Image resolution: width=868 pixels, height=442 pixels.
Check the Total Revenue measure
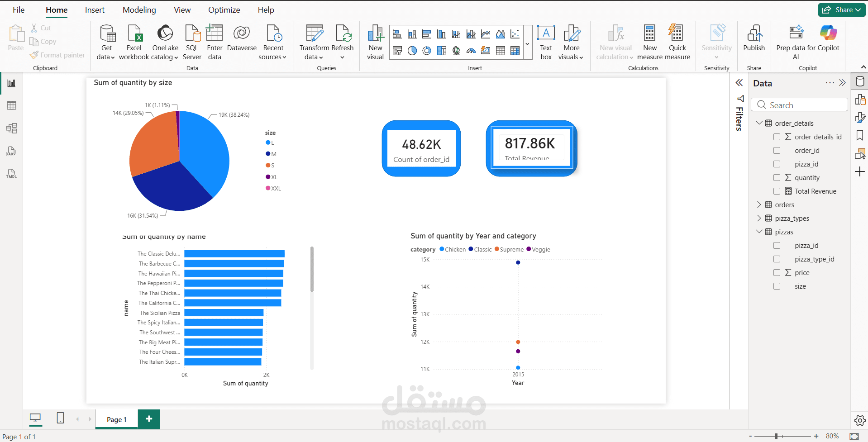pos(777,191)
